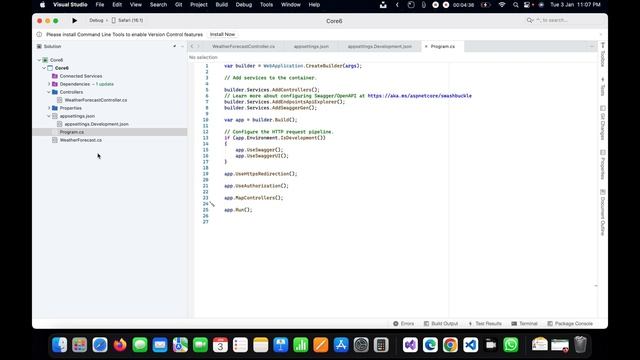Open Wi-Fi status in menu bar
The height and width of the screenshot is (360, 640).
(502, 5)
